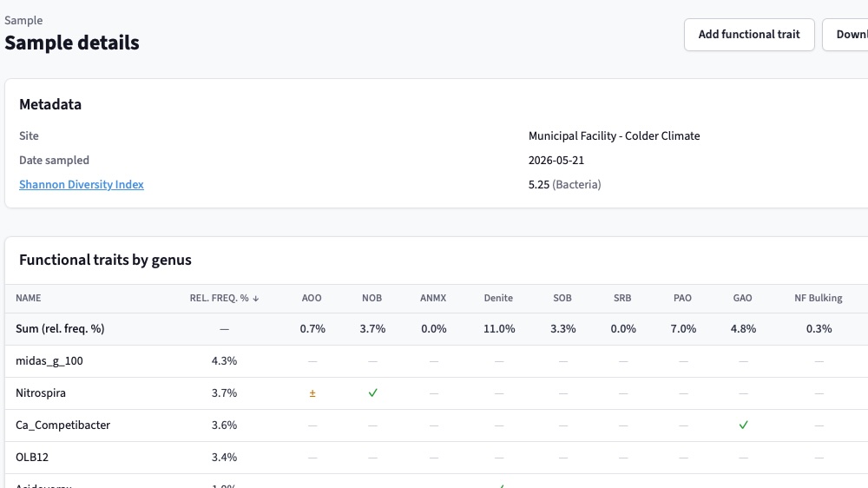
Task: Open the Shannon Diversity Index link
Action: [x=82, y=184]
